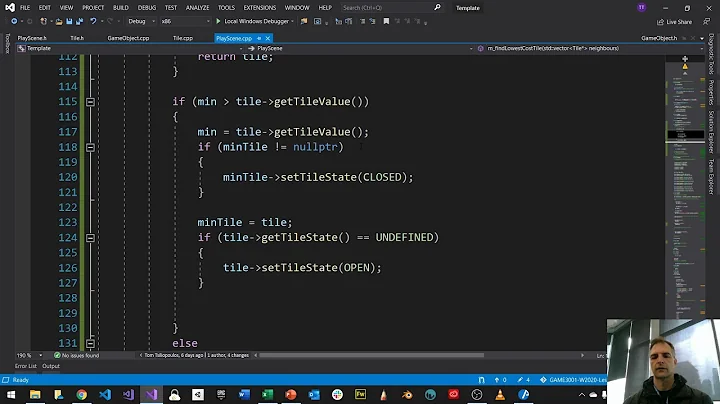720x404 pixels.
Task: Click the Undo arrow icon
Action: point(93,21)
